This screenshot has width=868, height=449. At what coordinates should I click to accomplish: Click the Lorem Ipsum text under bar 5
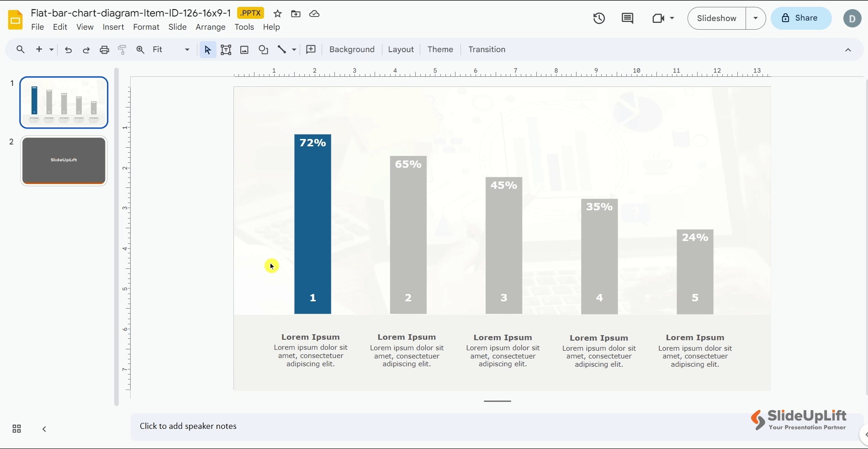tap(695, 337)
